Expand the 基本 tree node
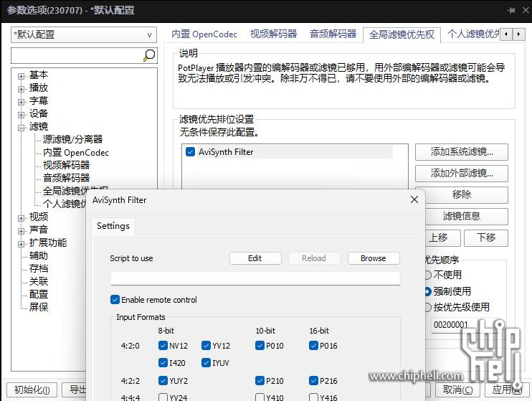This screenshot has width=532, height=401. [x=21, y=76]
